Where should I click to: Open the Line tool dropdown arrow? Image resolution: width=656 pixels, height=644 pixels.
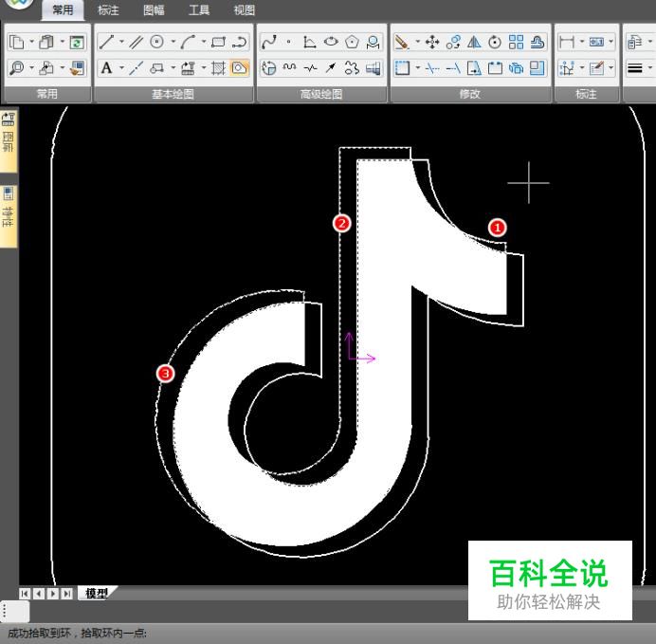point(121,42)
